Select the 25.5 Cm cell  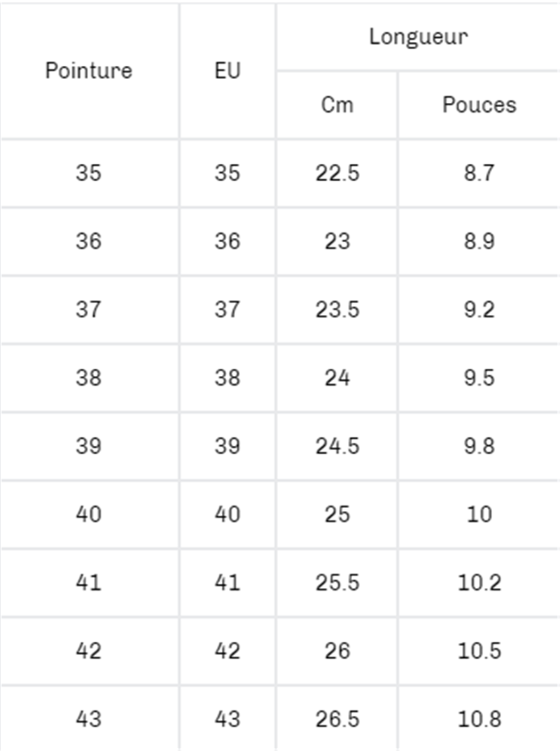point(337,582)
